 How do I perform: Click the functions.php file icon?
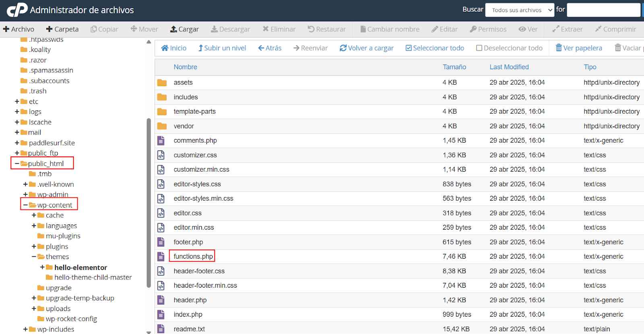click(x=161, y=256)
